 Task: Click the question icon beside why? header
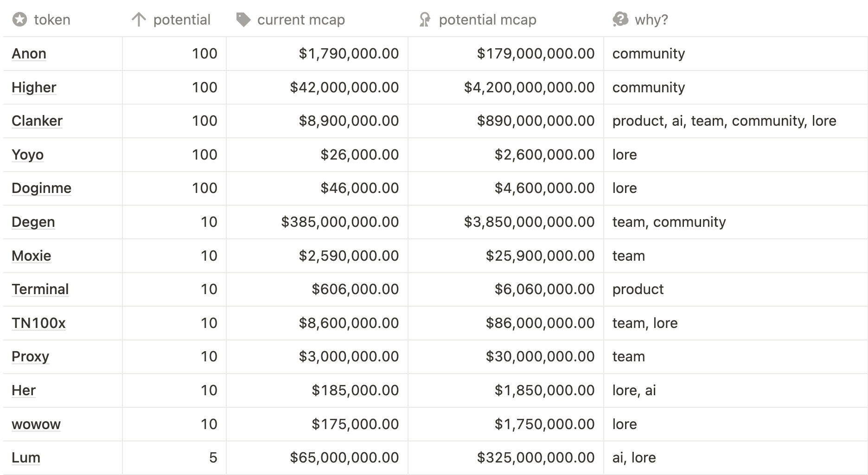[x=620, y=19]
